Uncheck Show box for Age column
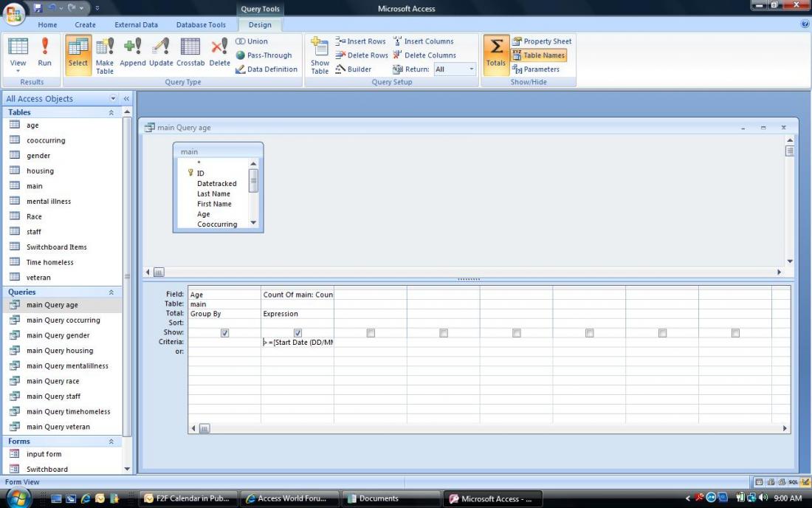The image size is (812, 508). pos(224,333)
